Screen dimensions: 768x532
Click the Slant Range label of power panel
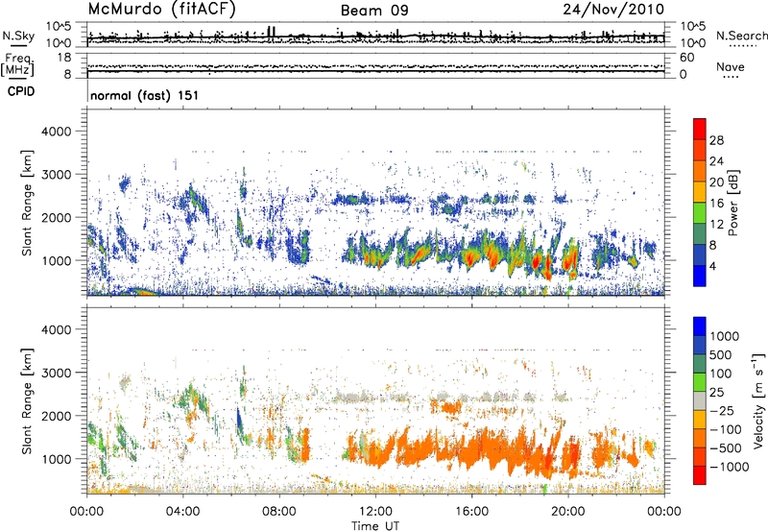[x=27, y=203]
